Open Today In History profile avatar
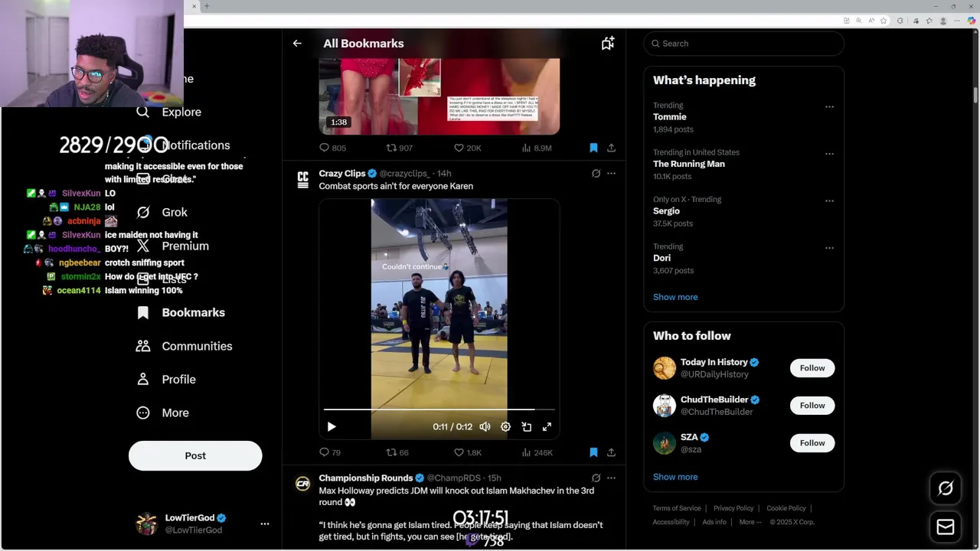Screen dimensions: 980x551 (x=665, y=368)
